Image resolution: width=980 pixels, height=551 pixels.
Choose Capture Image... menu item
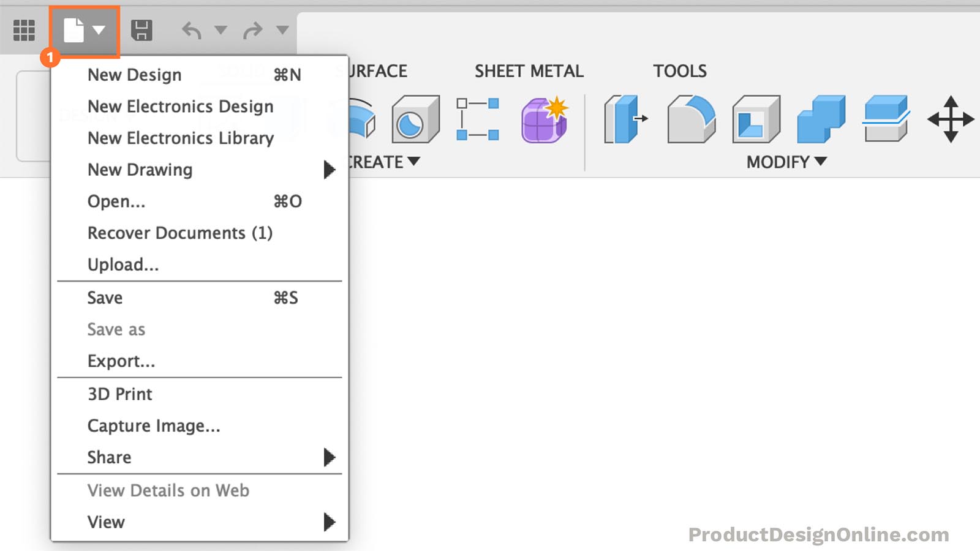point(200,426)
